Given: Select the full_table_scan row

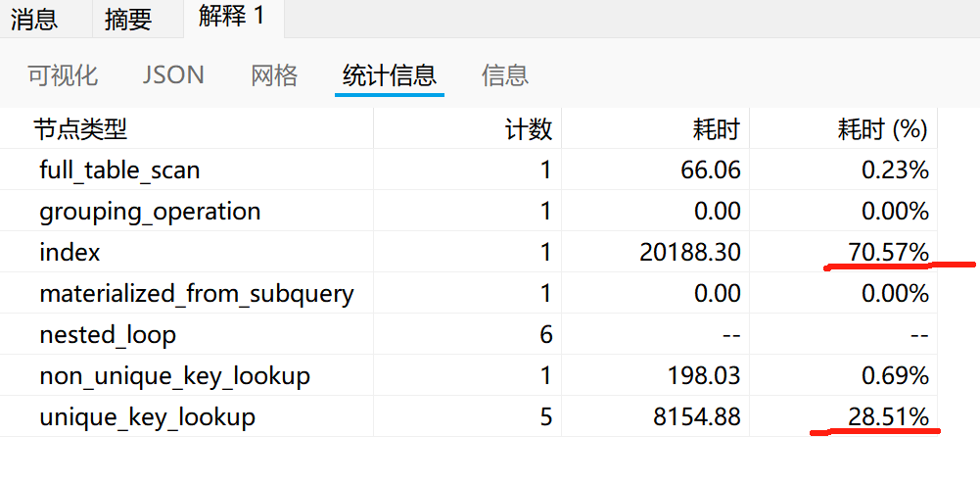Looking at the screenshot, I should tap(468, 170).
